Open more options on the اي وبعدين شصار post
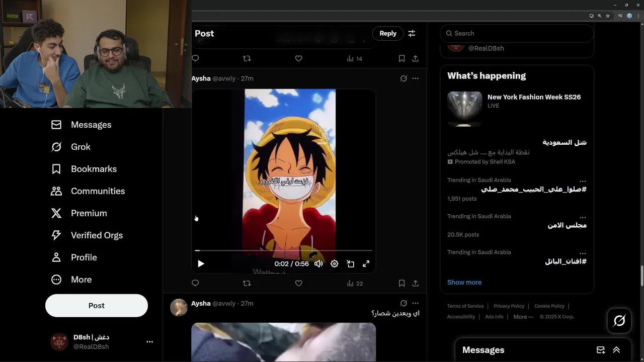The height and width of the screenshot is (362, 644). click(x=415, y=303)
